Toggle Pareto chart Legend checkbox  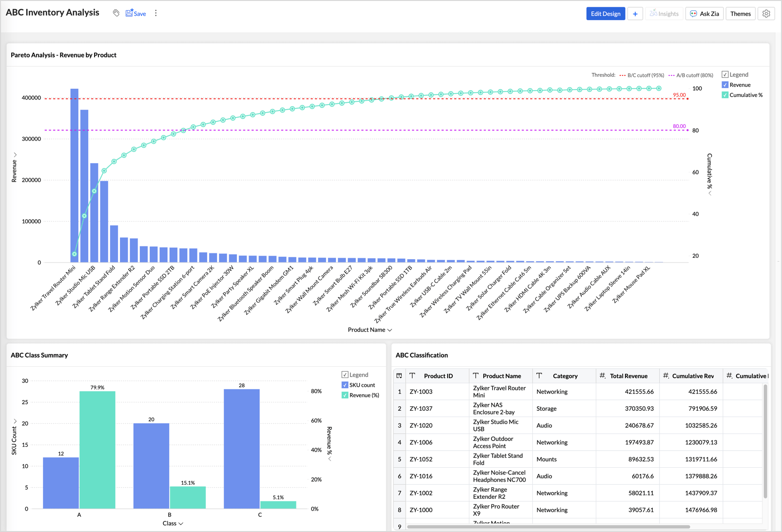coord(725,75)
